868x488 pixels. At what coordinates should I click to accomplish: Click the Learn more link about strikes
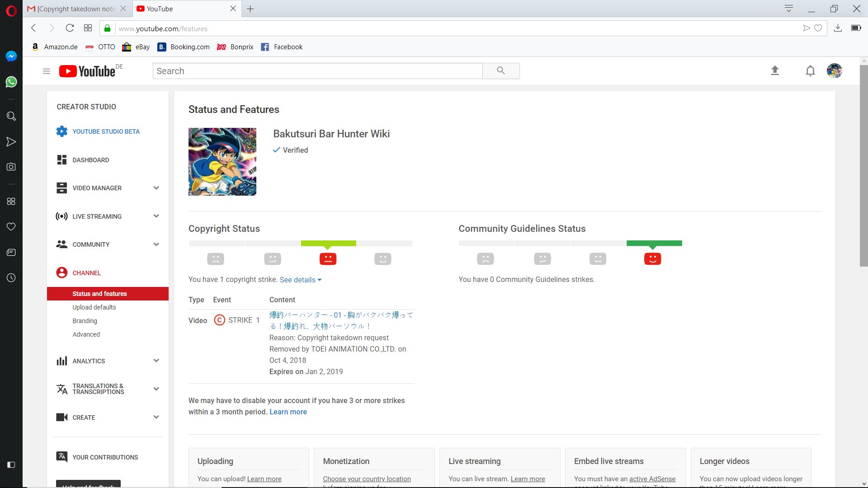point(288,412)
